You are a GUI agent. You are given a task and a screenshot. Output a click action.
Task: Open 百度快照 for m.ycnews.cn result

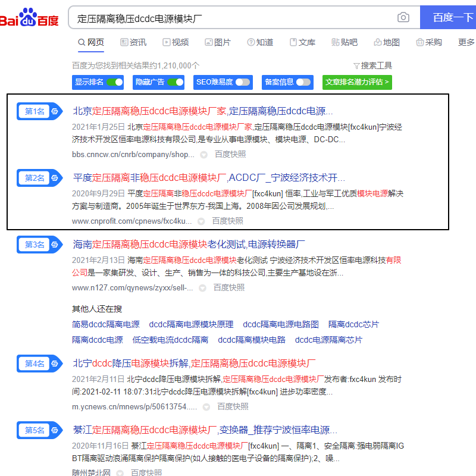click(x=233, y=407)
